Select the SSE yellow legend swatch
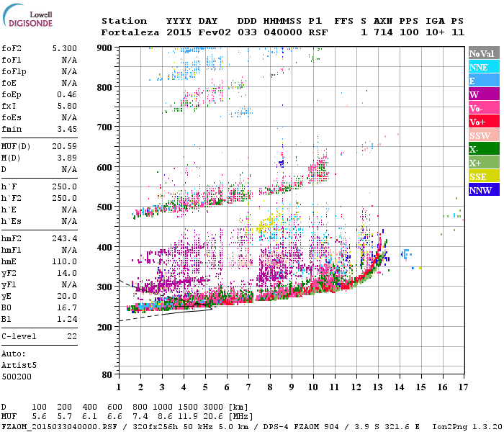 point(484,176)
